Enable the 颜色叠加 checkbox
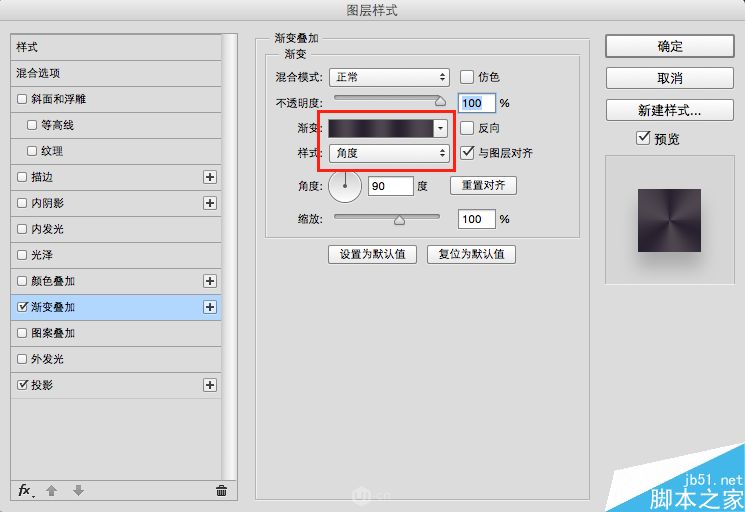Screen dimensions: 745x512 click(x=22, y=281)
